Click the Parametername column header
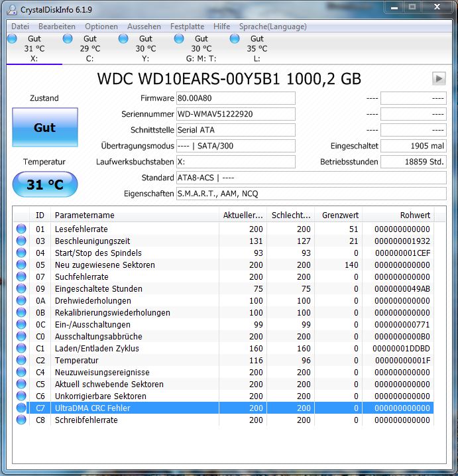Viewport: 458px width, 476px height. (135, 215)
